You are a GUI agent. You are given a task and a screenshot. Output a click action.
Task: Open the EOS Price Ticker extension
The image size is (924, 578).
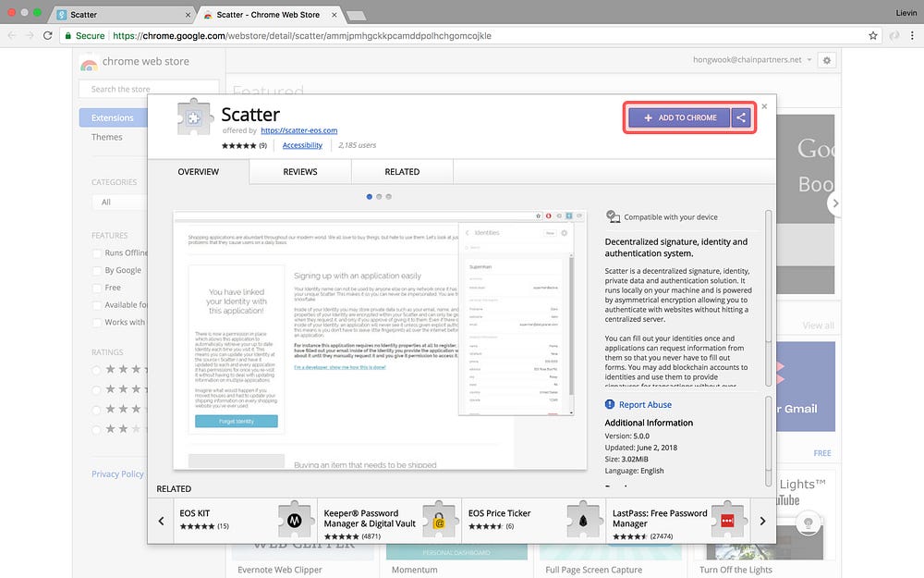tap(500, 513)
